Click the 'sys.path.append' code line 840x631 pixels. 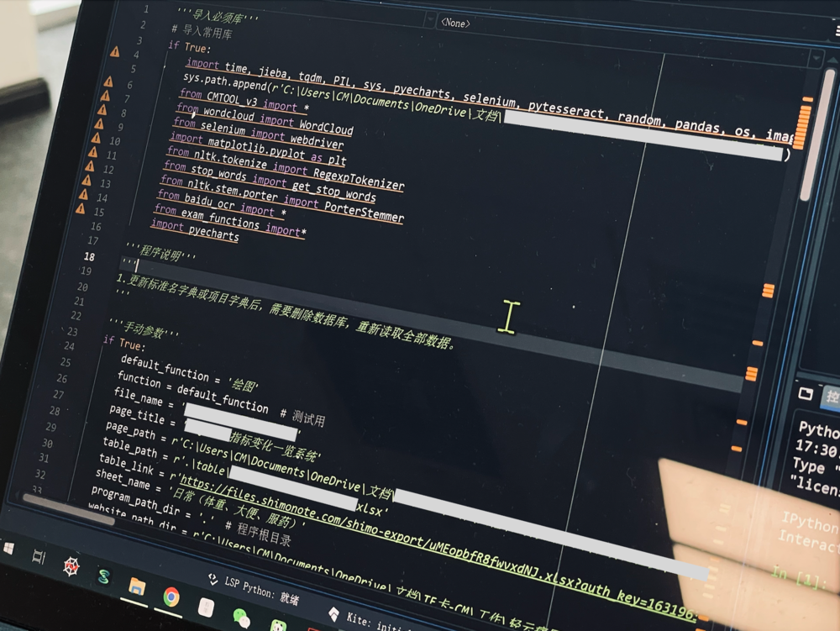486,115
